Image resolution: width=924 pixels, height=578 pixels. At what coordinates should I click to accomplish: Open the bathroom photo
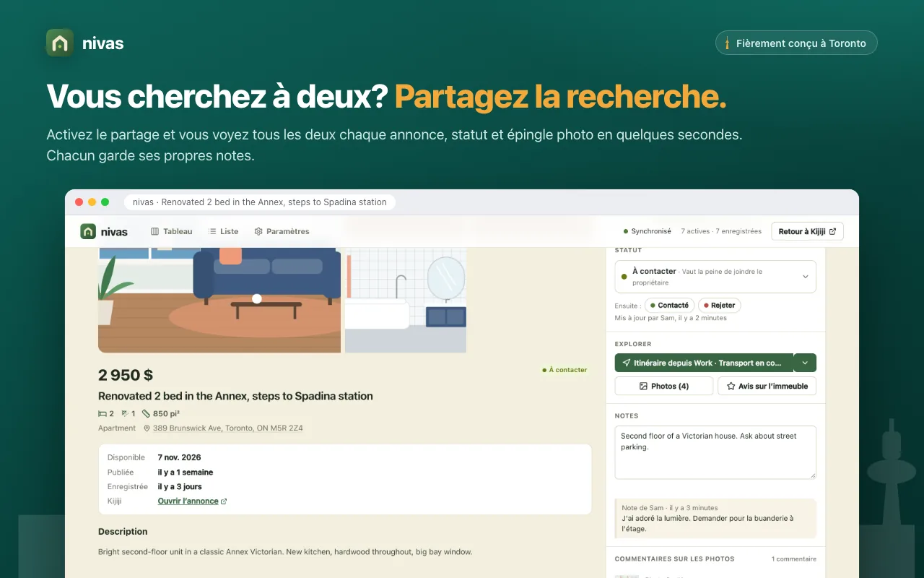(x=406, y=300)
